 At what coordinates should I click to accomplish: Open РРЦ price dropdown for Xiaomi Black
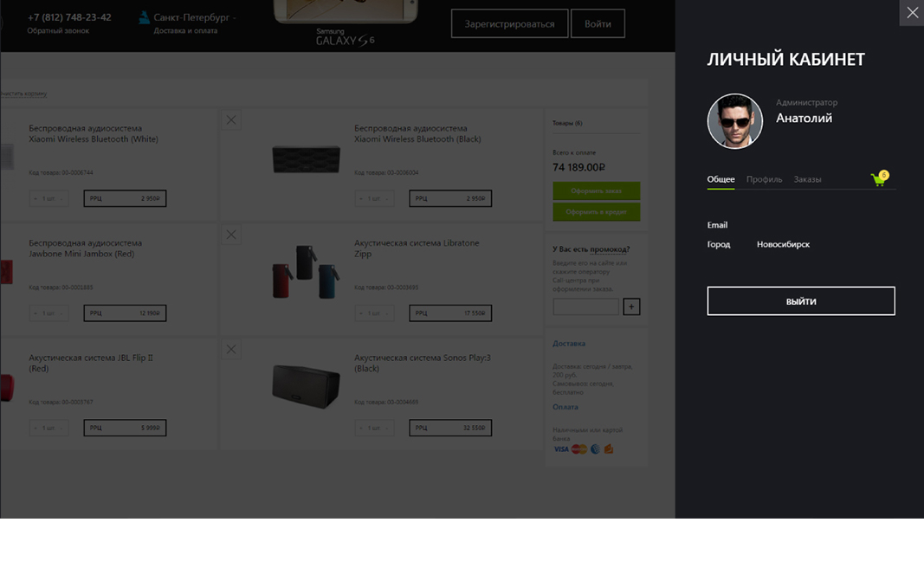pyautogui.click(x=450, y=198)
